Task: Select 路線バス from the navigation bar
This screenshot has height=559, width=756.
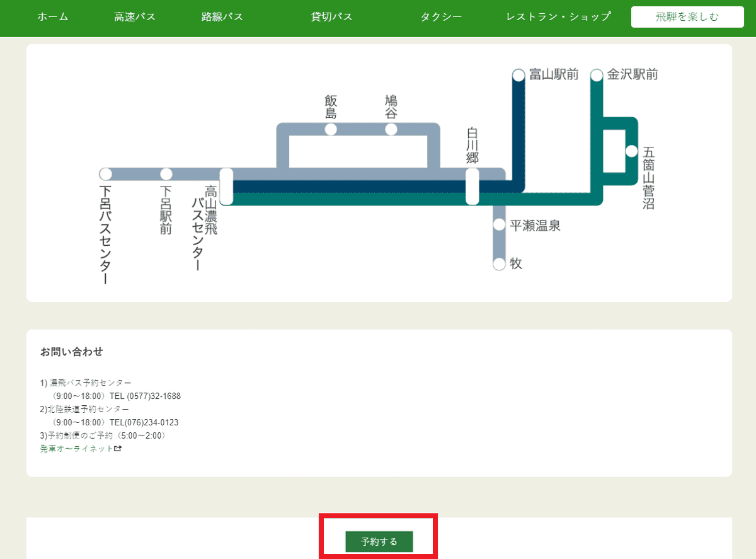Action: click(222, 17)
